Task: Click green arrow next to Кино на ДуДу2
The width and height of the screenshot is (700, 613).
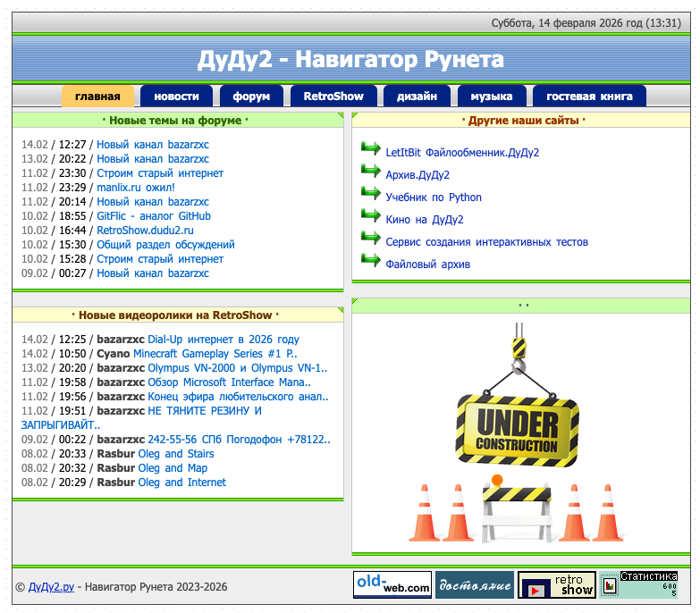Action: click(371, 215)
